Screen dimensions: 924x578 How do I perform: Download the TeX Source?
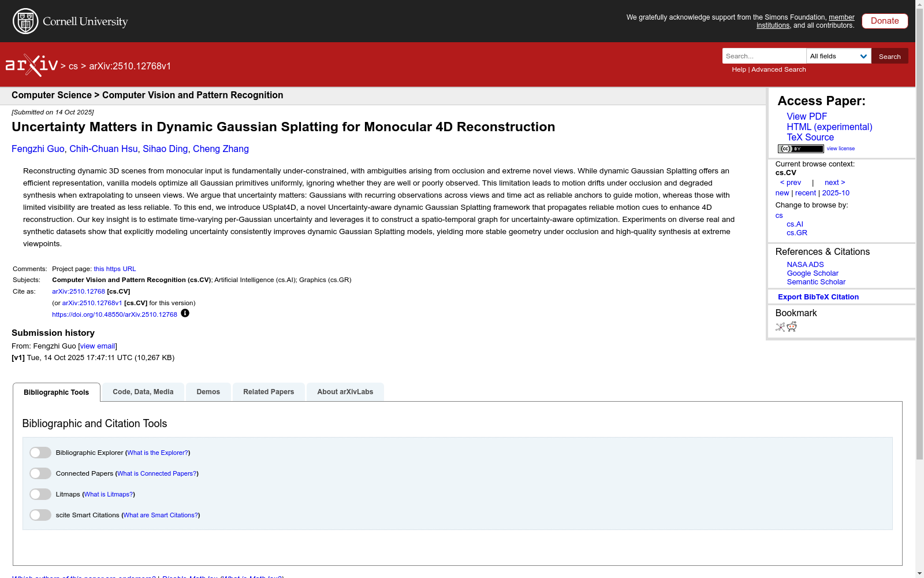pyautogui.click(x=810, y=137)
